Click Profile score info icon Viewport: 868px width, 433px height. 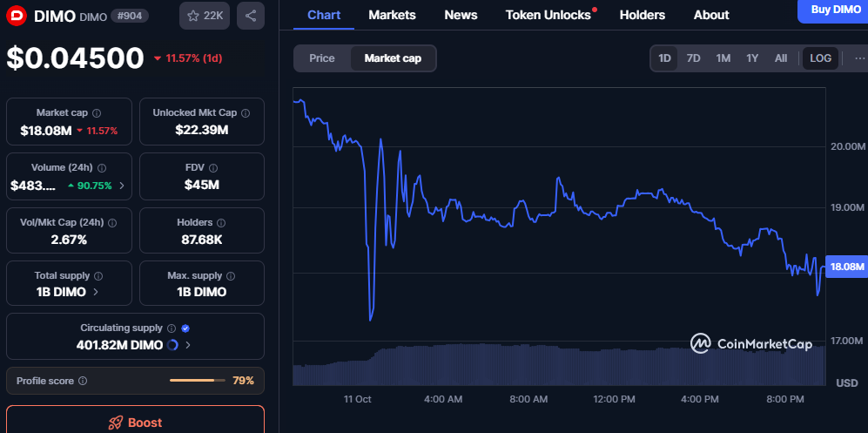pos(83,381)
